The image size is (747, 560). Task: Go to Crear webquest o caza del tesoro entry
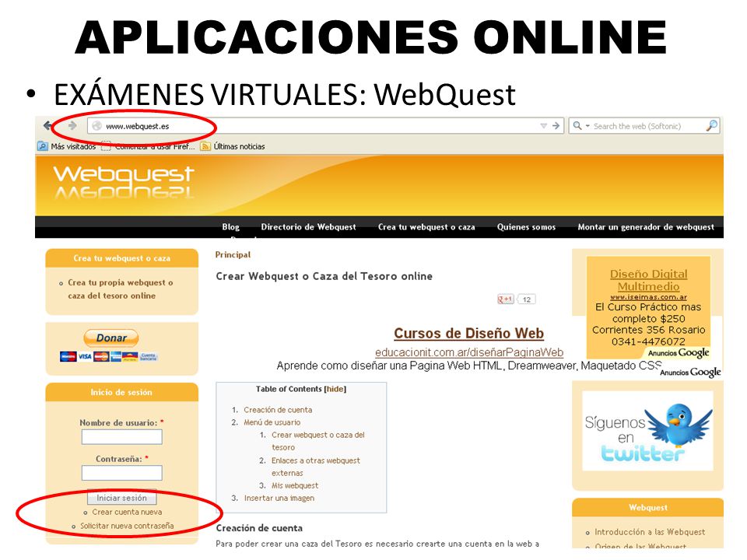pyautogui.click(x=317, y=441)
